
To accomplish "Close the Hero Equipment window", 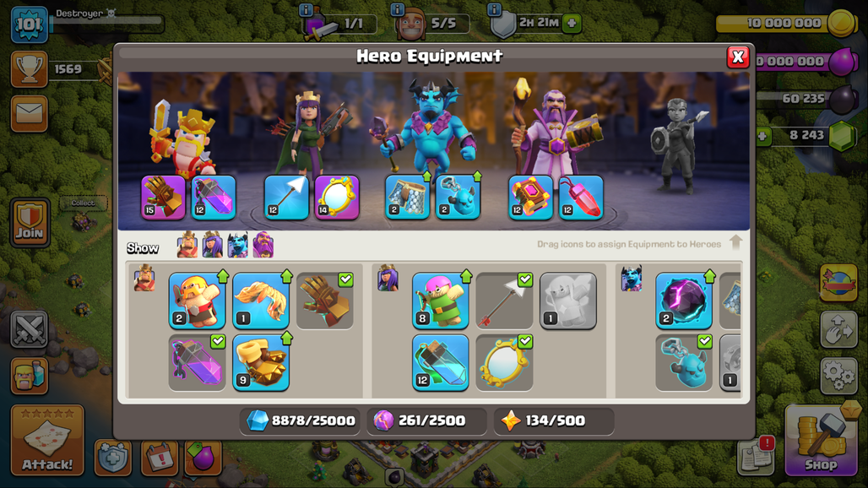I will [x=738, y=57].
